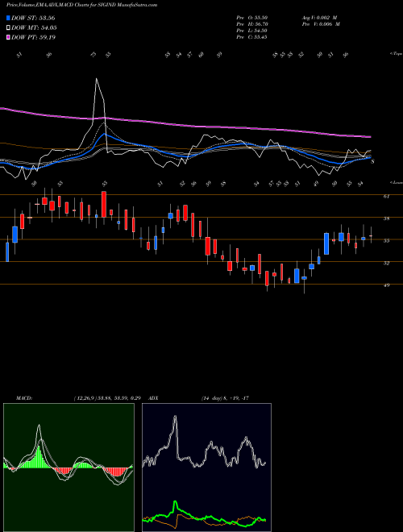This screenshot has height=532, width=403.
Task: Click the 58 price axis label
Action: pyautogui.click(x=387, y=218)
